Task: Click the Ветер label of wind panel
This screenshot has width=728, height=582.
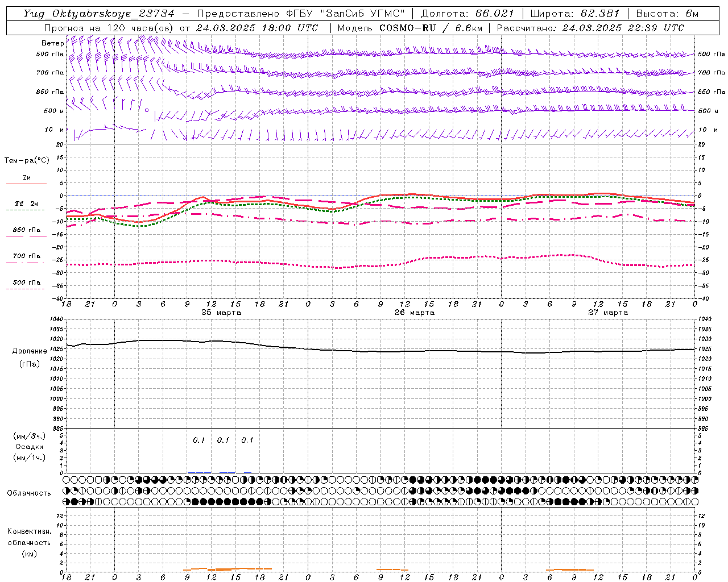Action: [x=52, y=43]
